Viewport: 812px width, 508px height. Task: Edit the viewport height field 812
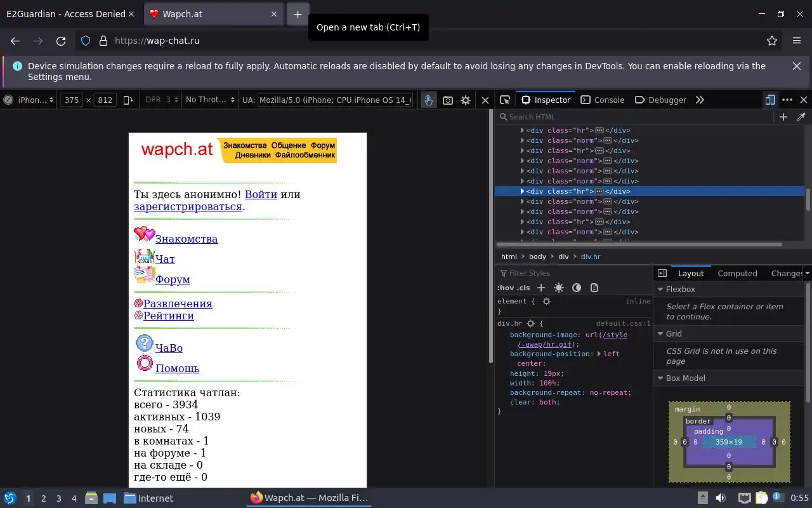coord(105,100)
